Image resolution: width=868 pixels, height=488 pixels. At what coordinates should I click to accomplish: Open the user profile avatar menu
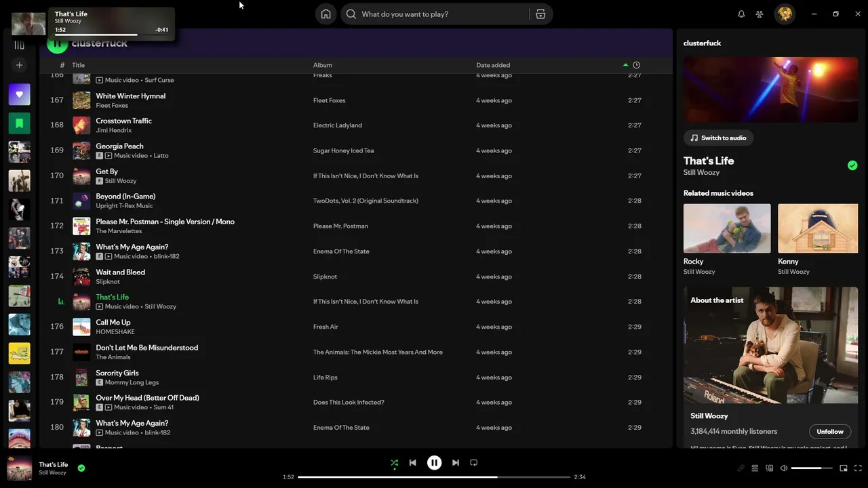[x=785, y=14]
